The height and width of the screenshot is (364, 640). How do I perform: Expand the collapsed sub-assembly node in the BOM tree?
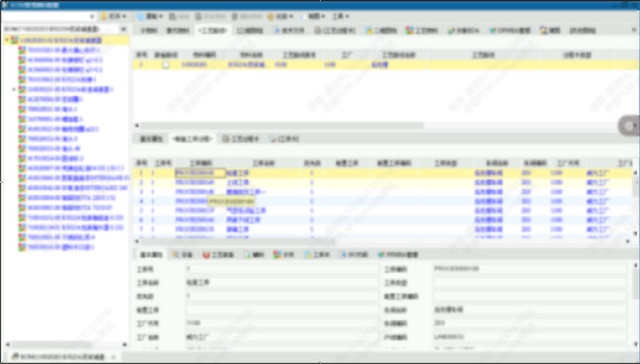coord(14,89)
